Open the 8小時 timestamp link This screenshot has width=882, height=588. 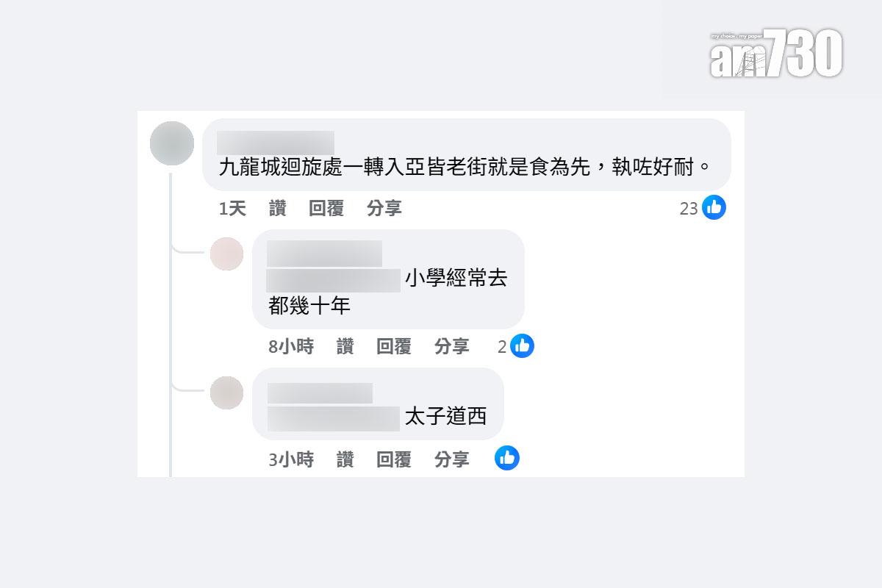(290, 346)
